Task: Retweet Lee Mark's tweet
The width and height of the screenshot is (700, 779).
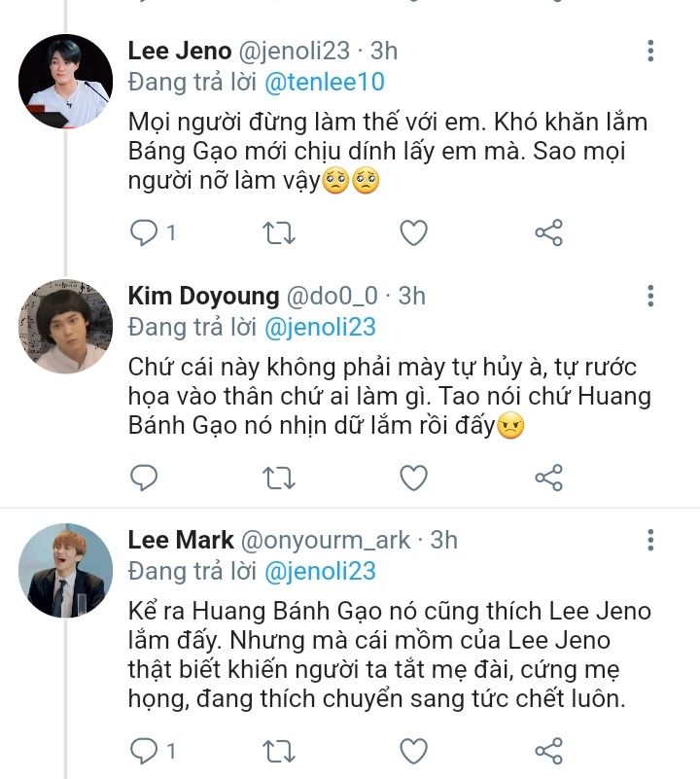Action: pyautogui.click(x=280, y=750)
